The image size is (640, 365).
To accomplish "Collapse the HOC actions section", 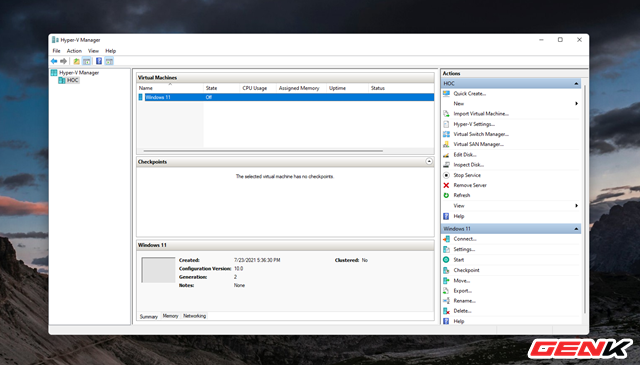I will [x=576, y=84].
